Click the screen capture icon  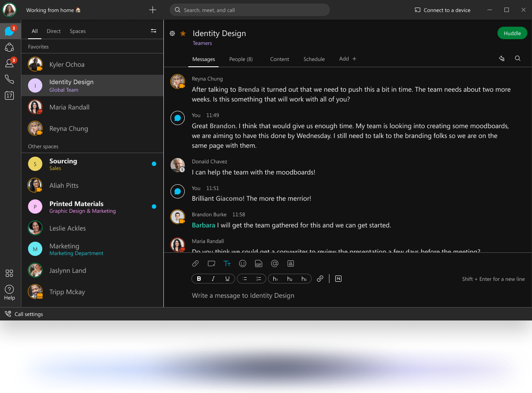[x=211, y=263]
